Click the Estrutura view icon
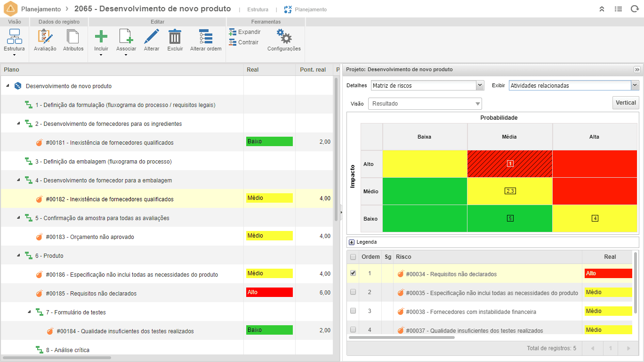The width and height of the screenshot is (644, 362). [15, 37]
